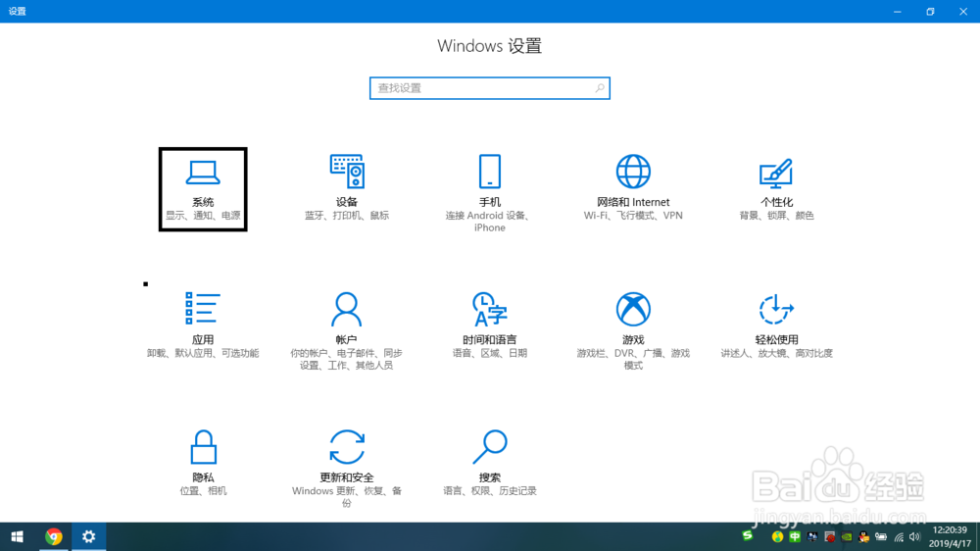
Task: Open the Windows Start menu
Action: (x=18, y=536)
